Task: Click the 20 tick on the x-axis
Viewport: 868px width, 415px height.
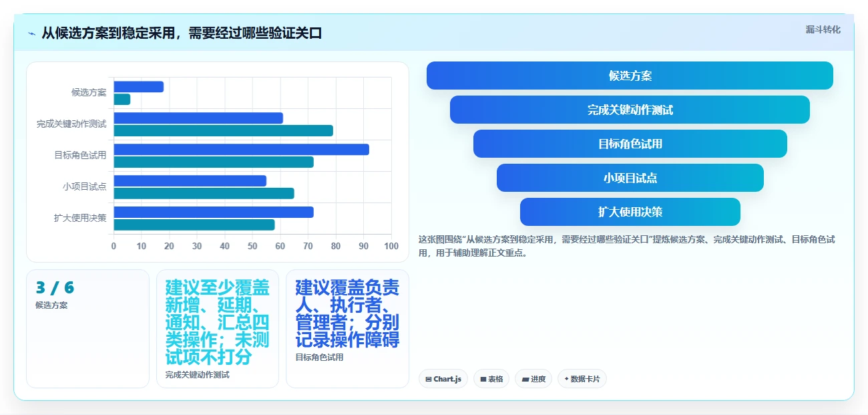Action: pos(169,247)
